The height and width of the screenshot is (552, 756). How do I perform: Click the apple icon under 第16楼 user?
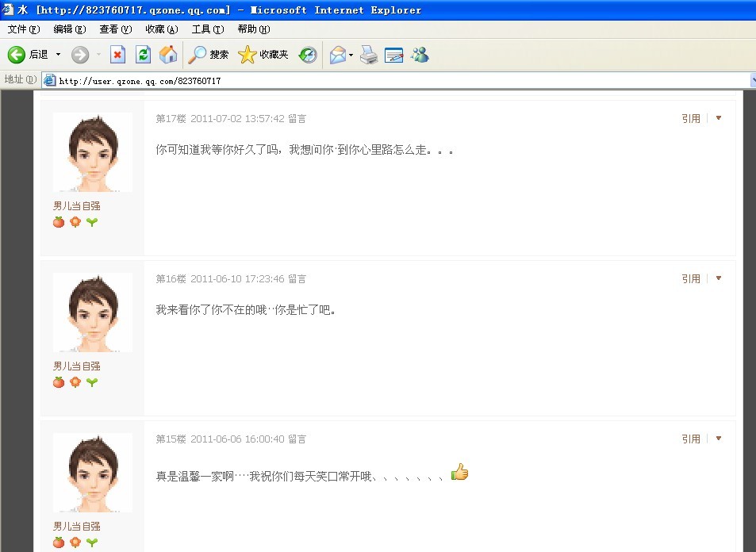pyautogui.click(x=59, y=382)
